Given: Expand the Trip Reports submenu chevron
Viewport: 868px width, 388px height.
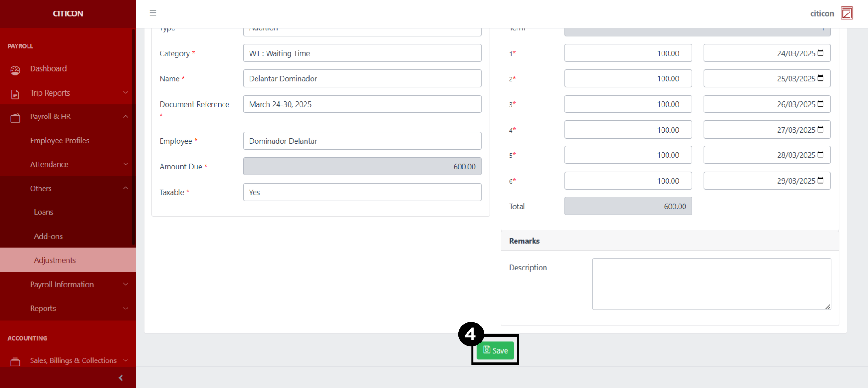Looking at the screenshot, I should click(125, 93).
